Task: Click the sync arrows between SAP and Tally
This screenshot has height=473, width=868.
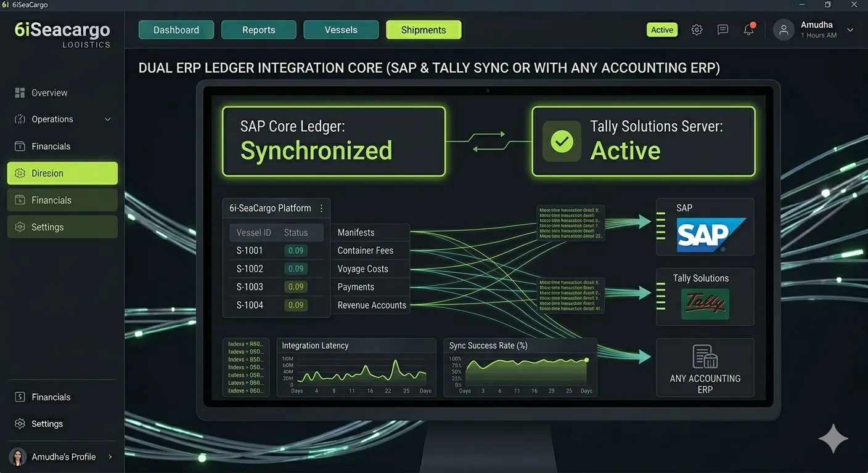Action: [x=488, y=141]
